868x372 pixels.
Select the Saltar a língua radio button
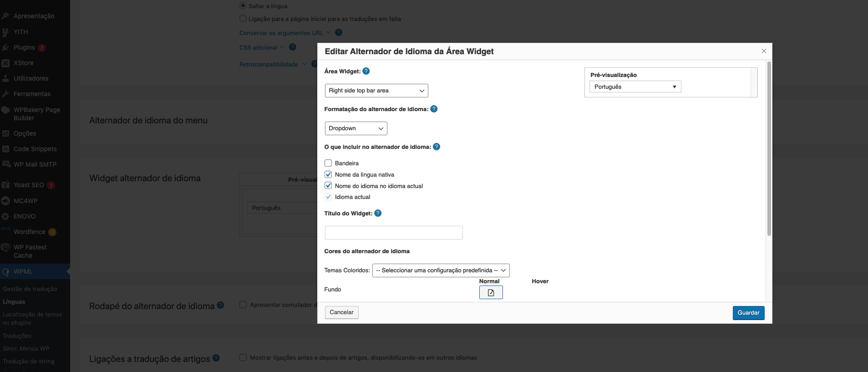(243, 6)
